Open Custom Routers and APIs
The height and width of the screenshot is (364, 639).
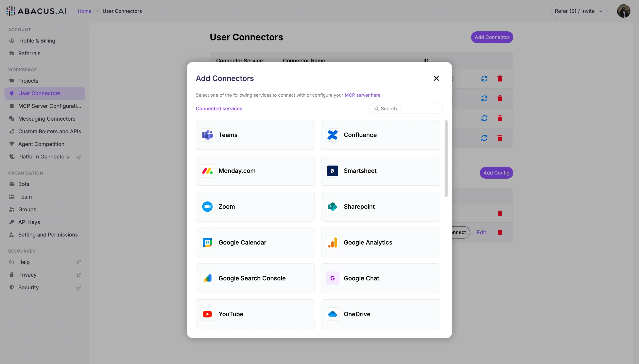click(45, 131)
